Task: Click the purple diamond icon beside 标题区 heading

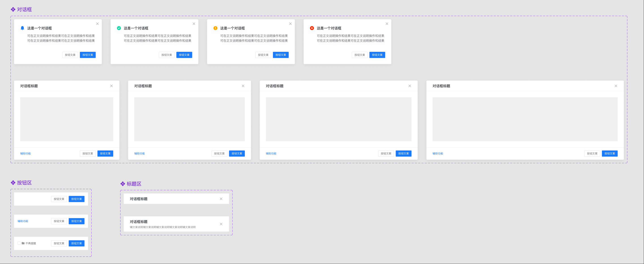Action: point(123,184)
